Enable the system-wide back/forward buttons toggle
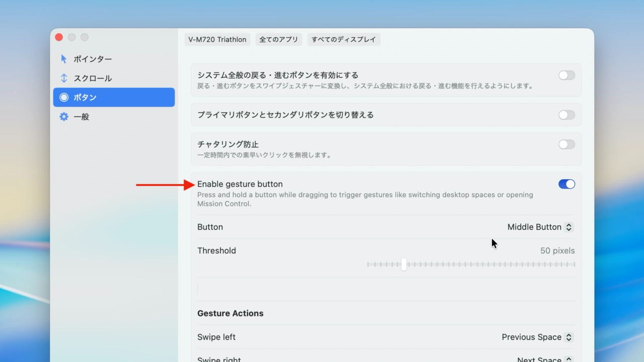 (x=566, y=75)
